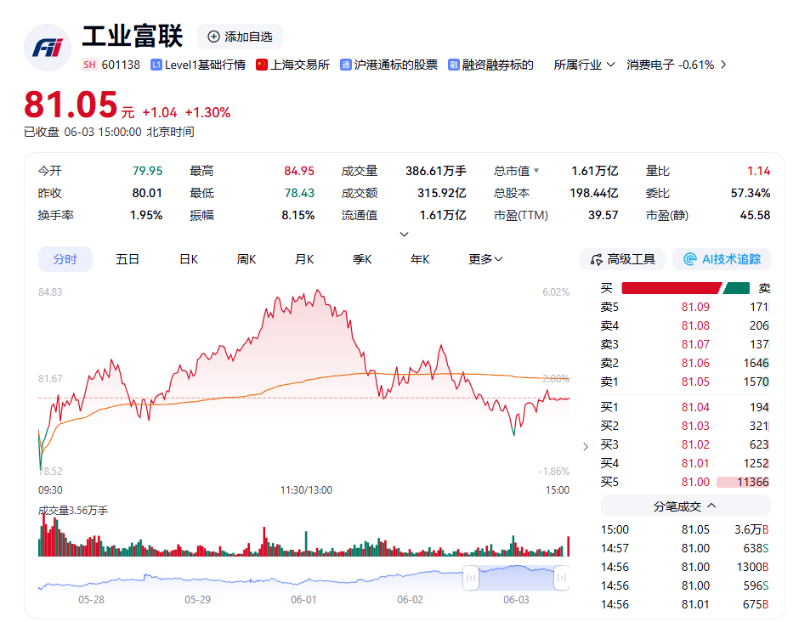
Task: Click the 15:00 trade row 3.6万B
Action: (685, 530)
